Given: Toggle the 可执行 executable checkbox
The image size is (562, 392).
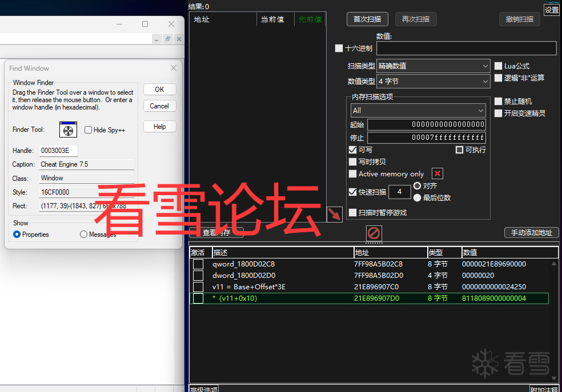Looking at the screenshot, I should (x=459, y=149).
